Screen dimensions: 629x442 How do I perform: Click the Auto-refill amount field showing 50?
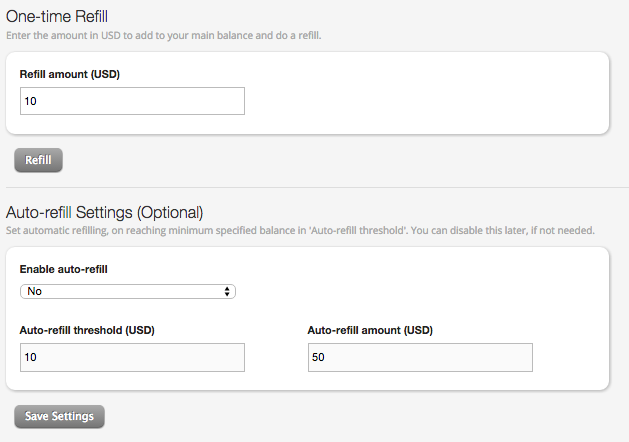tap(420, 358)
